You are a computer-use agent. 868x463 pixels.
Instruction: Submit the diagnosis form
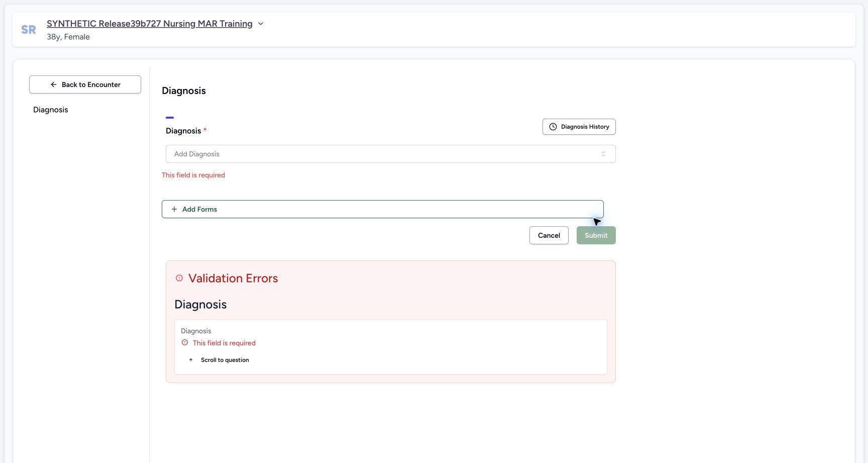click(596, 235)
